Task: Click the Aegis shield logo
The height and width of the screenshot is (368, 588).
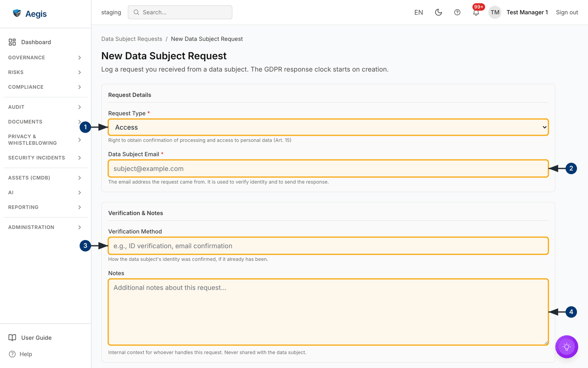Action: [17, 13]
